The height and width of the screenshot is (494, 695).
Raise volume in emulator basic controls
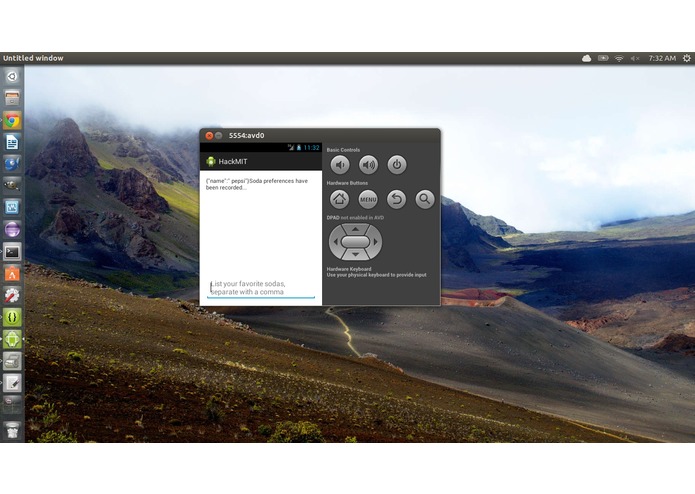[x=368, y=165]
